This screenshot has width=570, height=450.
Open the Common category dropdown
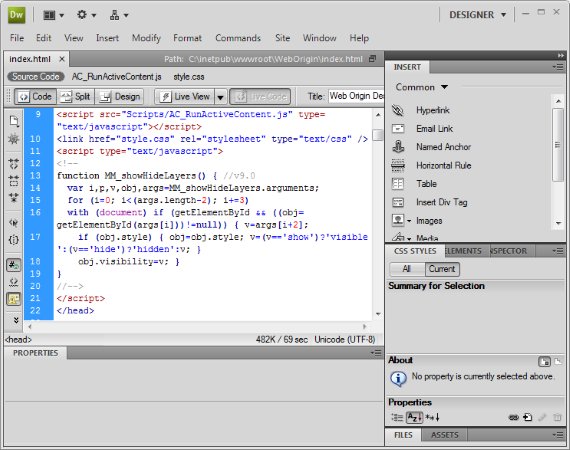click(422, 87)
